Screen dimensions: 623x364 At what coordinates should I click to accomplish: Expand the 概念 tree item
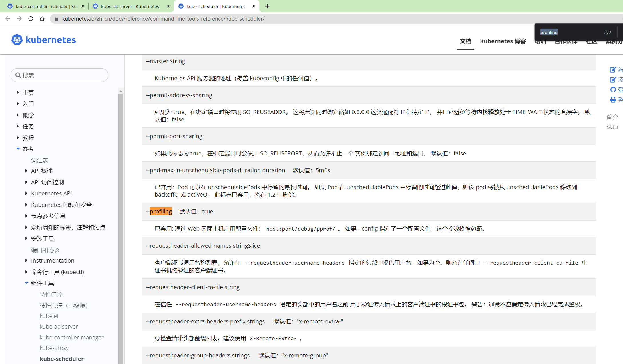(x=18, y=115)
